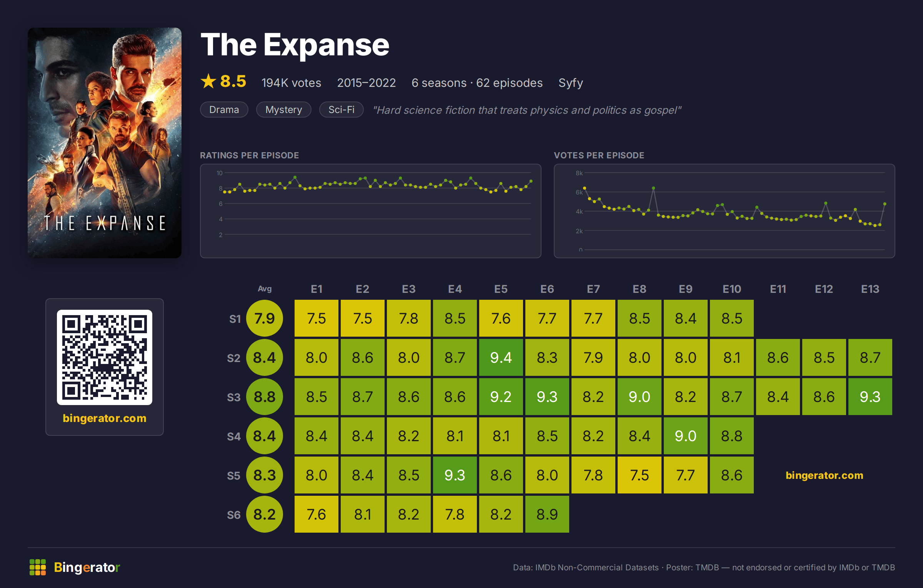Viewport: 923px width, 588px height.
Task: Click the S5 average 8.3 circle
Action: pos(265,475)
